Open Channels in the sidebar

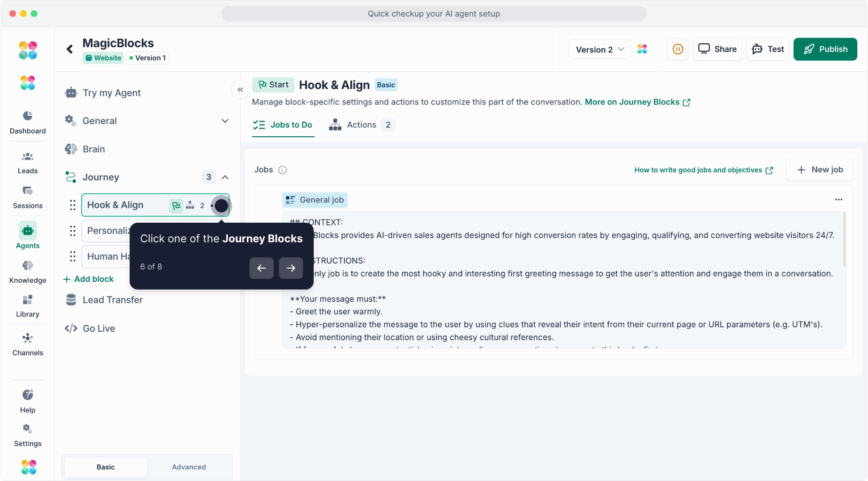[28, 344]
